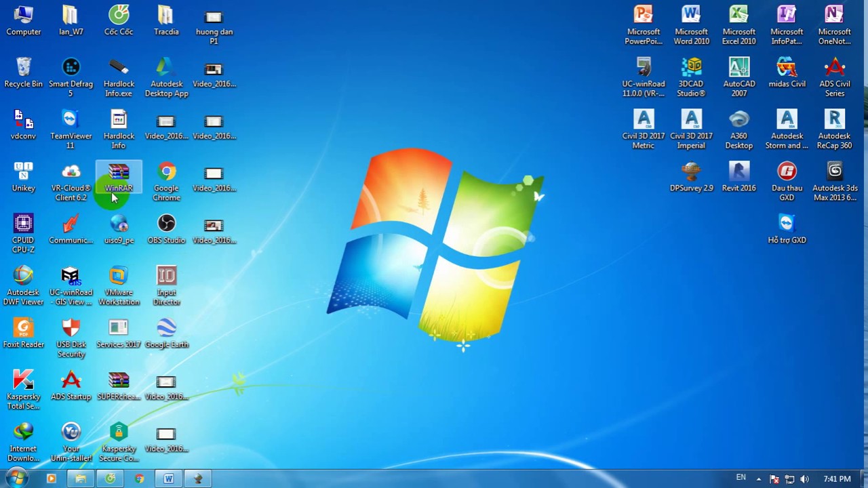The height and width of the screenshot is (488, 868).
Task: Launch Civil 3D 2017 Metric
Action: [x=644, y=129]
